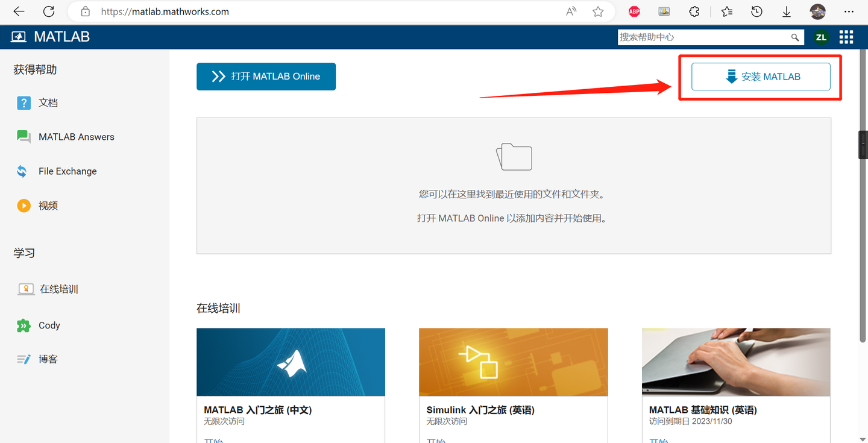868x443 pixels.
Task: Open the Read Aloud icon in address bar
Action: pos(571,11)
